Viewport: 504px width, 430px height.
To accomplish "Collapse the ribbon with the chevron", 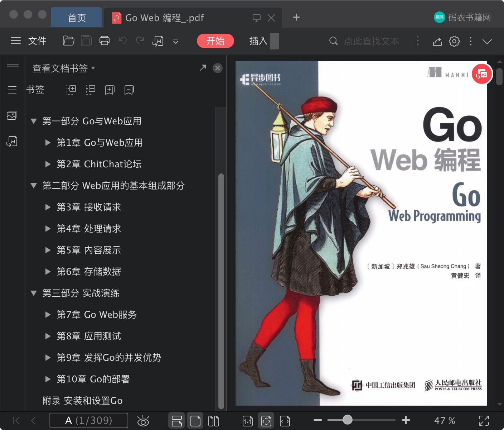I will [x=487, y=41].
